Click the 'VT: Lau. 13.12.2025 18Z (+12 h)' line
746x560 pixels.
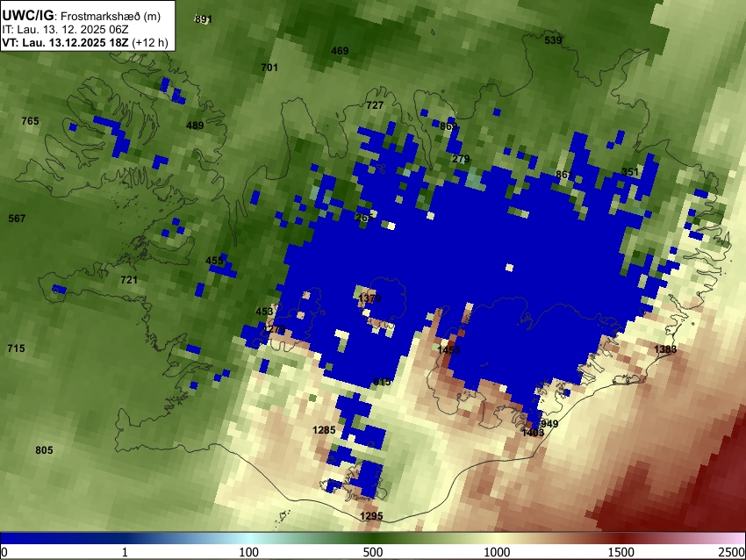(84, 42)
